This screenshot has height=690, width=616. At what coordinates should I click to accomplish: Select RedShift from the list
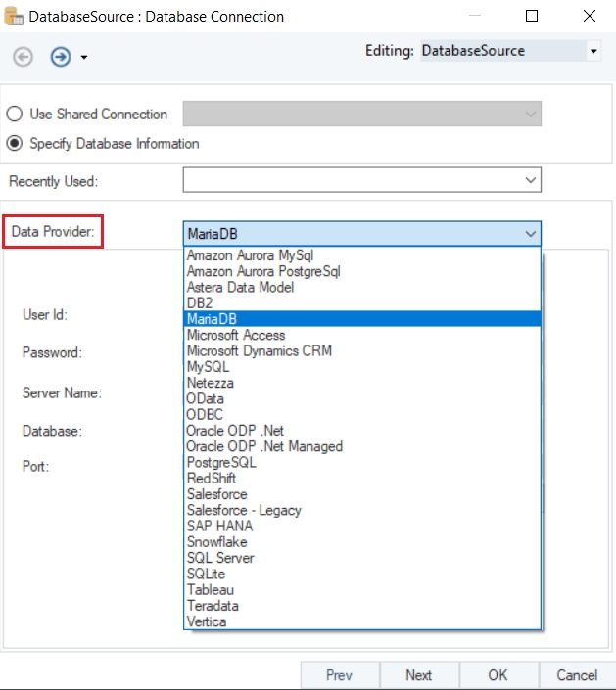pyautogui.click(x=362, y=478)
